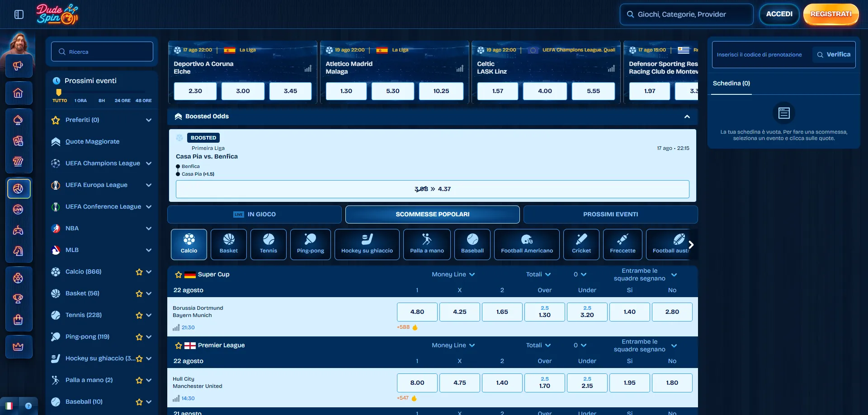868x415 pixels.
Task: Go to home via the house icon
Action: 18,93
